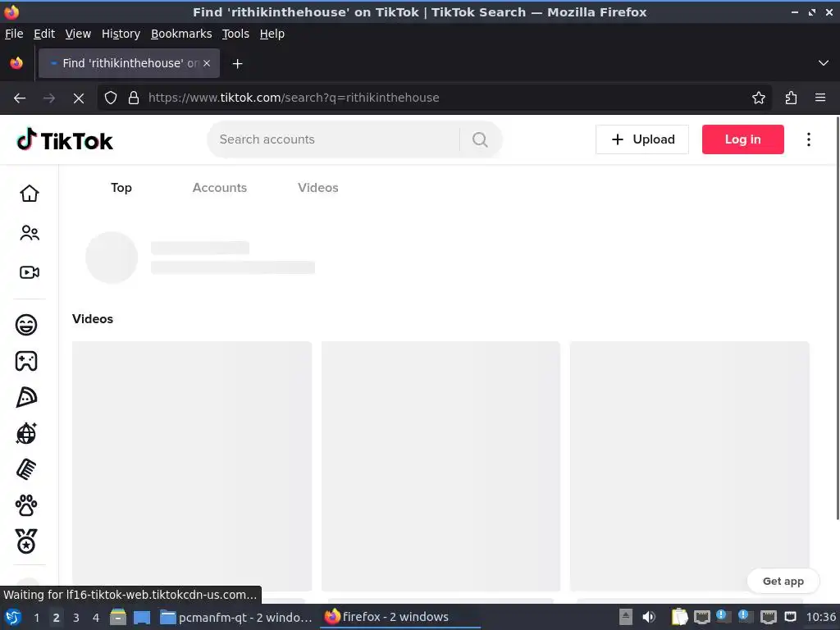Click the page vertical scrollbar
Viewport: 840px width, 630px height.
838,318
